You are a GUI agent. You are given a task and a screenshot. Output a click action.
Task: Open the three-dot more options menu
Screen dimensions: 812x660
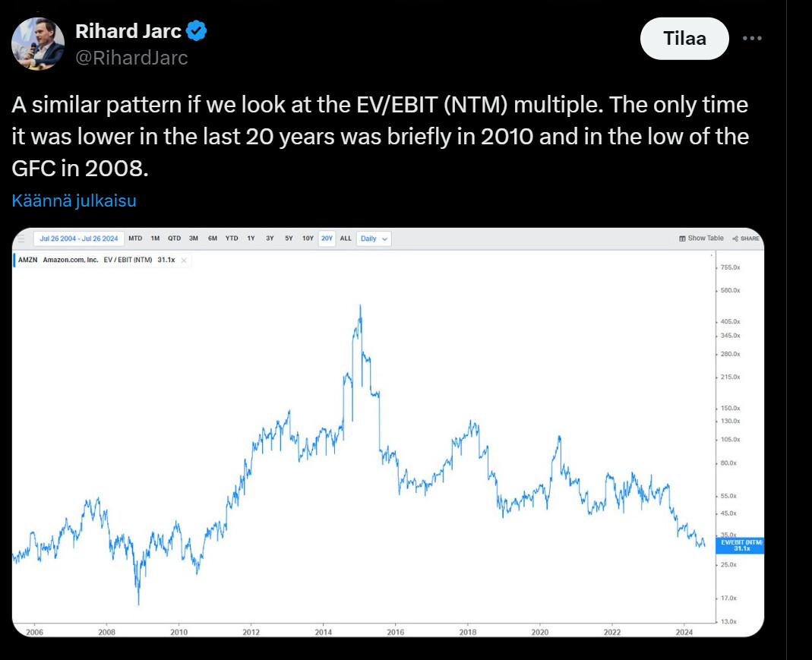pyautogui.click(x=752, y=38)
